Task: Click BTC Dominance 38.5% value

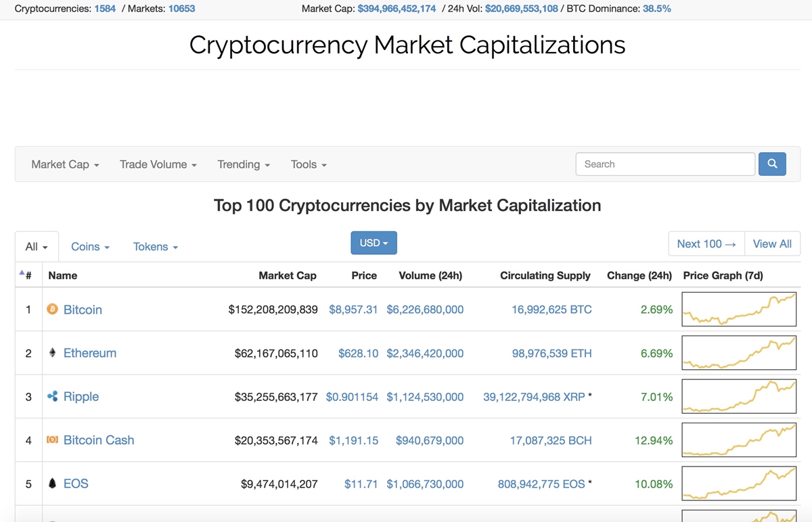Action: click(656, 9)
